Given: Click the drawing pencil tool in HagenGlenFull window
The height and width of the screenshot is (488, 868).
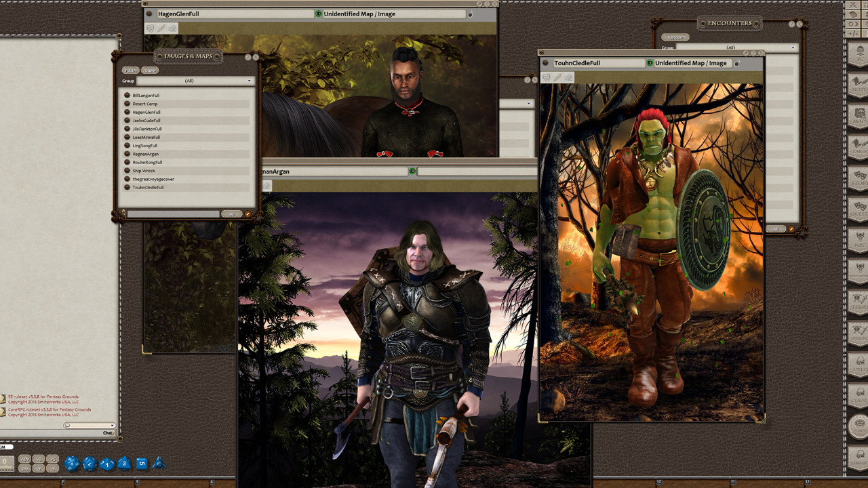Looking at the screenshot, I should point(161,28).
